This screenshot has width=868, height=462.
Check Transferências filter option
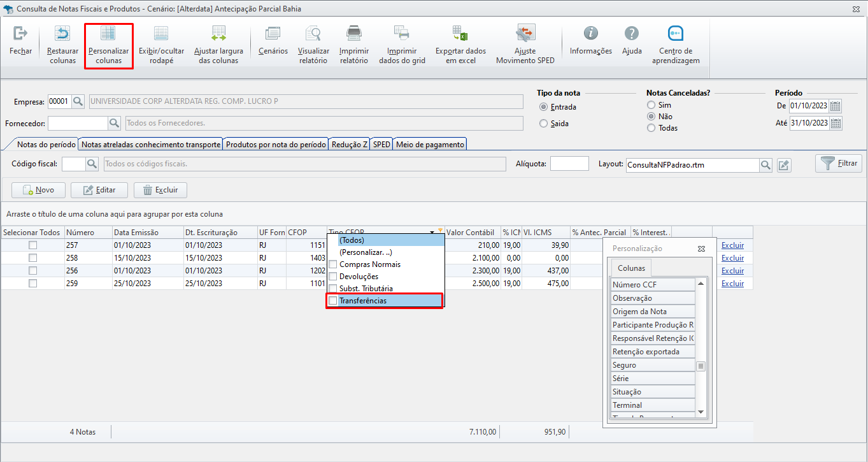coord(333,301)
